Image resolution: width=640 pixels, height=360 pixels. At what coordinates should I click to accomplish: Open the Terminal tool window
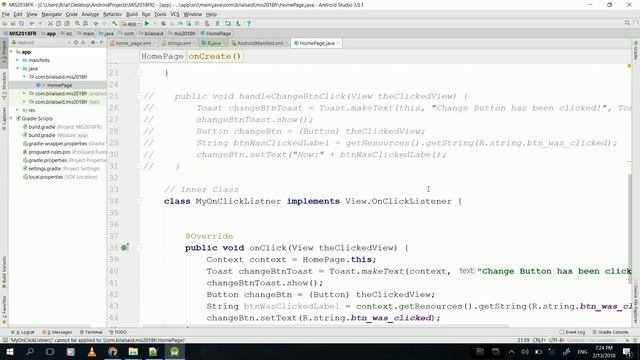coord(91,332)
